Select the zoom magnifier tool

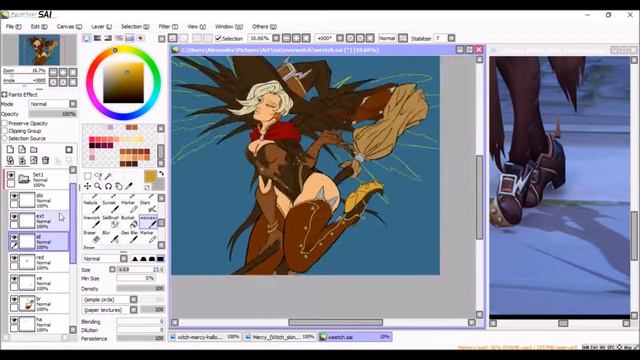click(98, 187)
